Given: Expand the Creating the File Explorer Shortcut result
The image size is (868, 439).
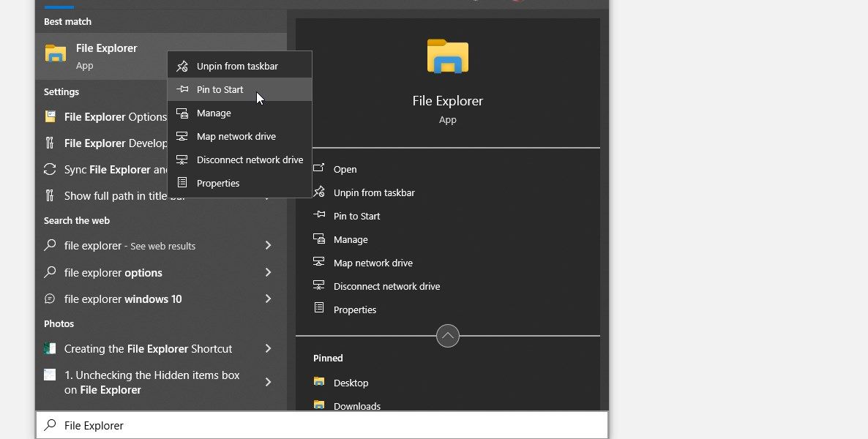Looking at the screenshot, I should click(268, 348).
